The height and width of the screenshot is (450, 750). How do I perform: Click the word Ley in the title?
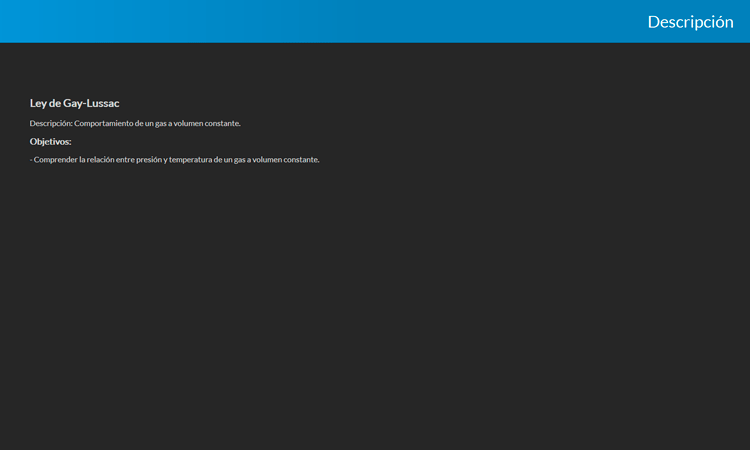click(38, 103)
